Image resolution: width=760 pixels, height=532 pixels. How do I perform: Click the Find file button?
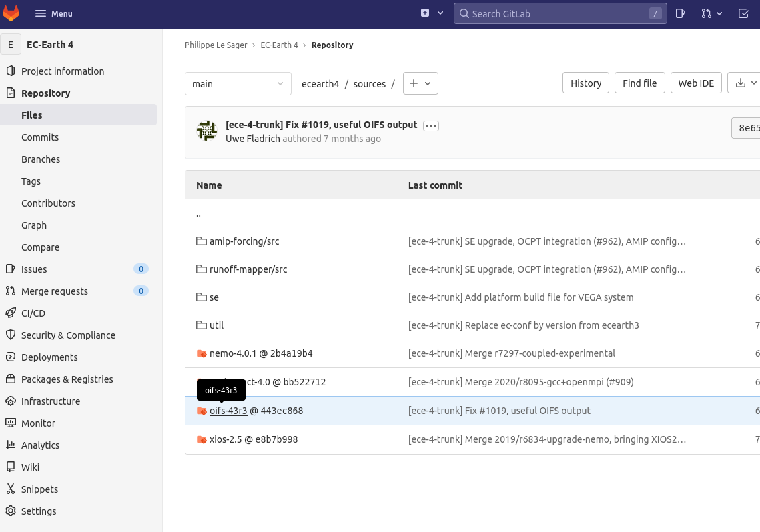point(639,83)
